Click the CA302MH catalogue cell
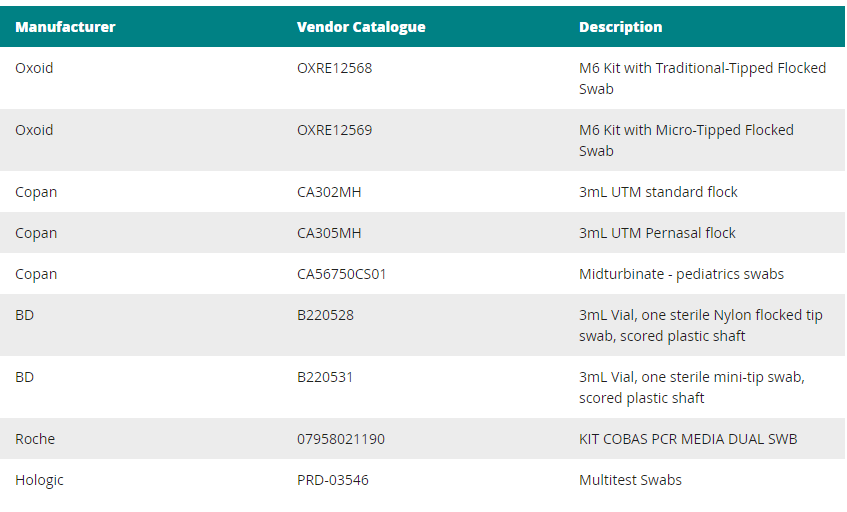 click(329, 192)
